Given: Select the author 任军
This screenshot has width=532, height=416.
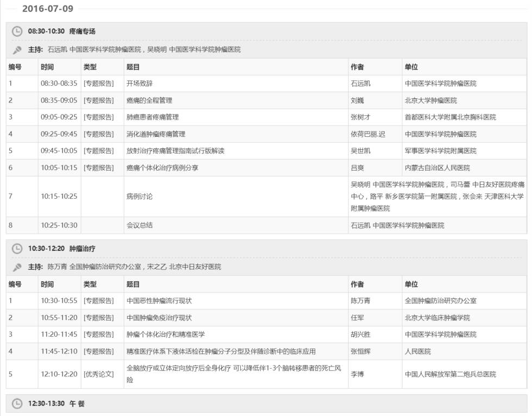Looking at the screenshot, I should point(357,318).
